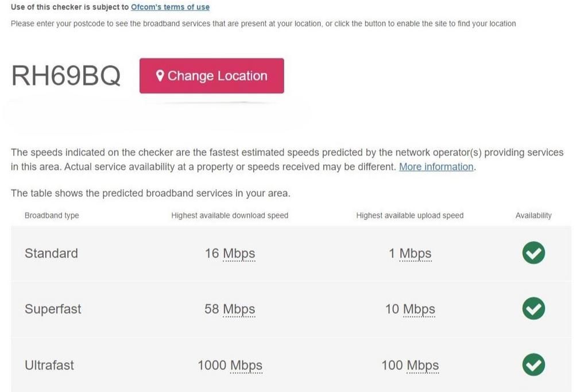Click the Mbps abbreviation beside 16
The height and width of the screenshot is (392, 588).
click(239, 254)
